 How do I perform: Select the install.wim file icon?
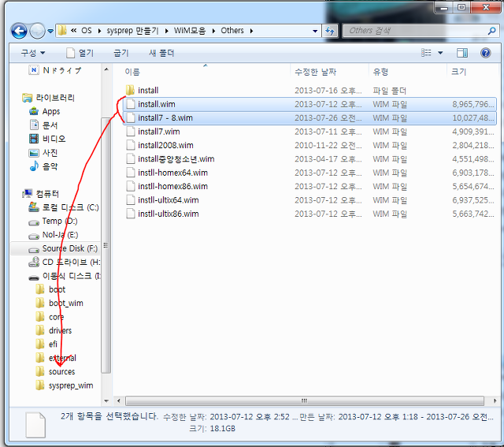pos(131,104)
